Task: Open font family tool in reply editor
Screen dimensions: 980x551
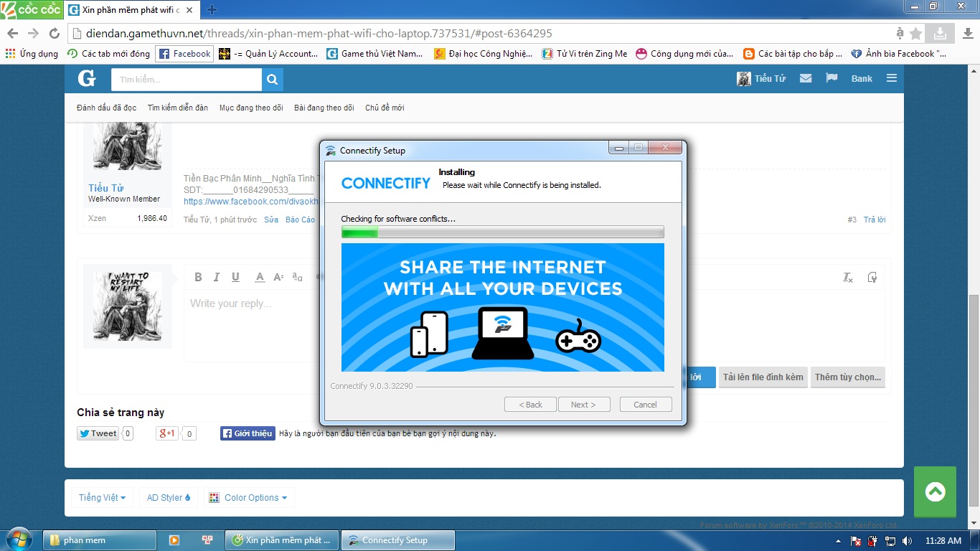Action: coord(297,277)
